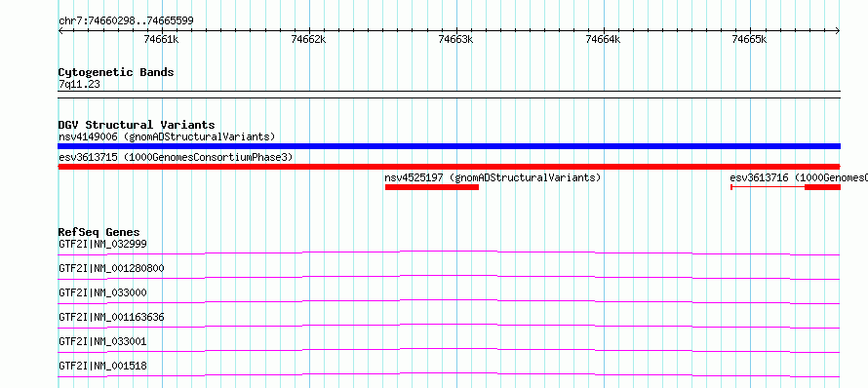Open the GTF2I|NM_001163636 transcript label

click(x=111, y=317)
